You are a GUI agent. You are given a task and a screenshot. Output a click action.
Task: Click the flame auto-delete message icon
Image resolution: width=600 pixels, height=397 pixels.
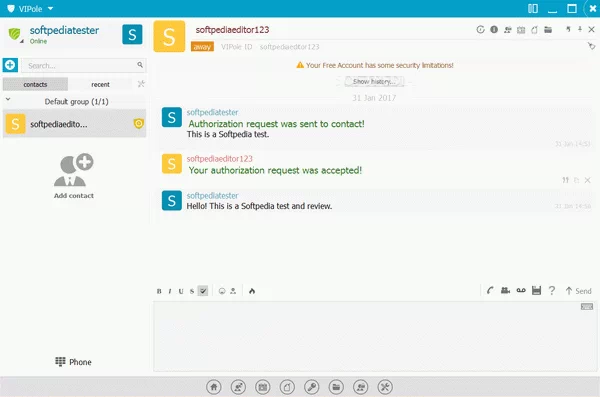click(252, 291)
